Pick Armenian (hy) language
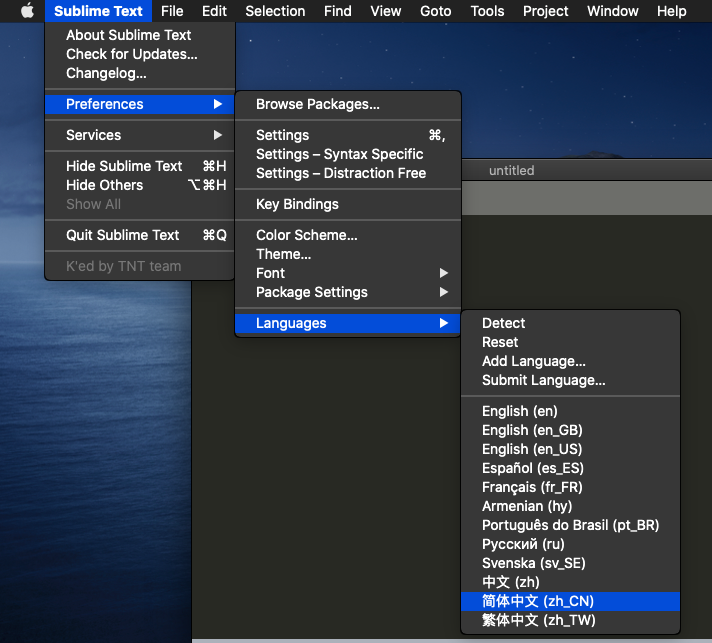The height and width of the screenshot is (643, 712). [570, 506]
